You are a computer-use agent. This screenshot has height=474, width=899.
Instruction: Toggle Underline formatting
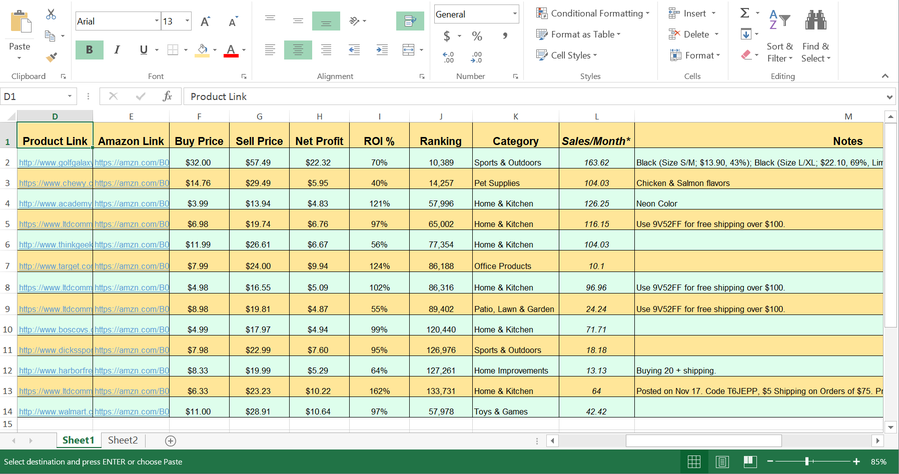pos(143,50)
